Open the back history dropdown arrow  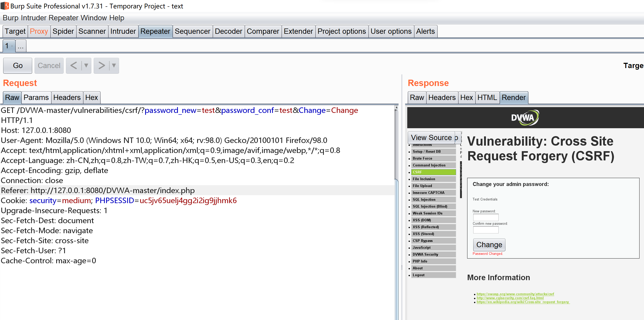point(86,65)
